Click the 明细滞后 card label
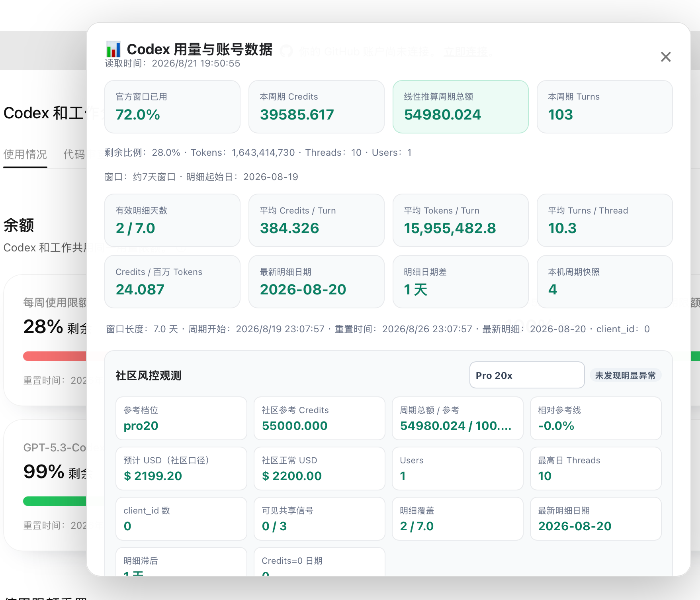This screenshot has width=700, height=600. 141,561
